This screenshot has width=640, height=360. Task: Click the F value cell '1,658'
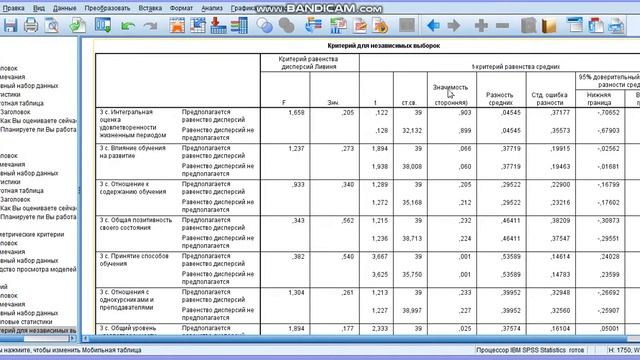pos(296,113)
